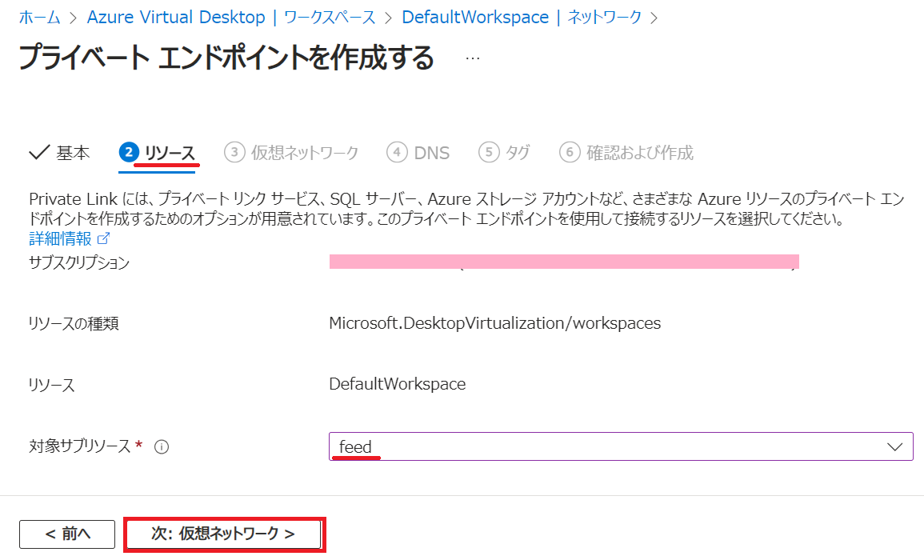Image resolution: width=924 pixels, height=560 pixels.
Task: Click the プライベート エンドポイントを作成する page title
Action: [x=226, y=58]
